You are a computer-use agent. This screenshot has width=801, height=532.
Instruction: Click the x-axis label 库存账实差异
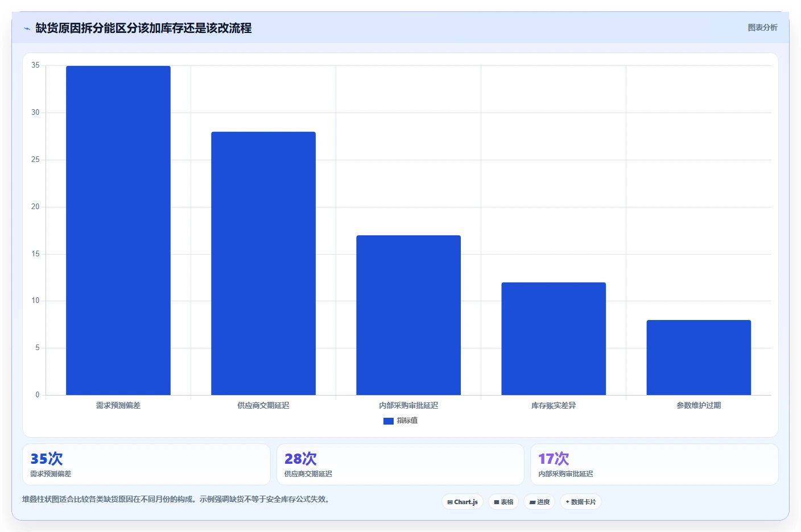pos(554,405)
